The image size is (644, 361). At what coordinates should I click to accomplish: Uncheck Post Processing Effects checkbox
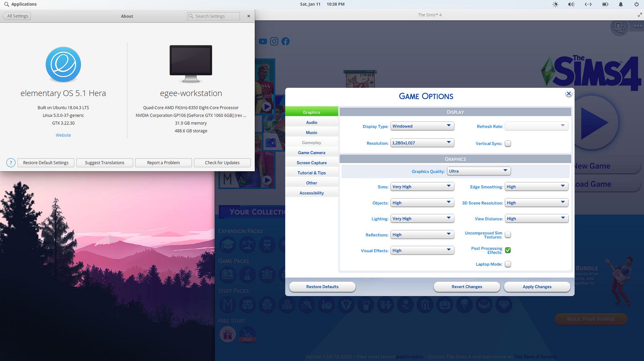pos(508,250)
